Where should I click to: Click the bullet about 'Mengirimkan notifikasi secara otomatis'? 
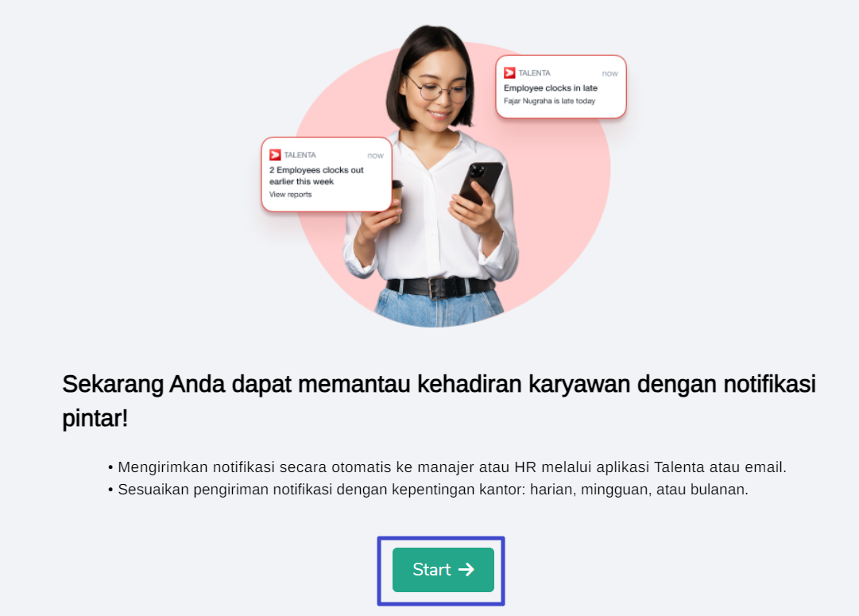tap(447, 467)
